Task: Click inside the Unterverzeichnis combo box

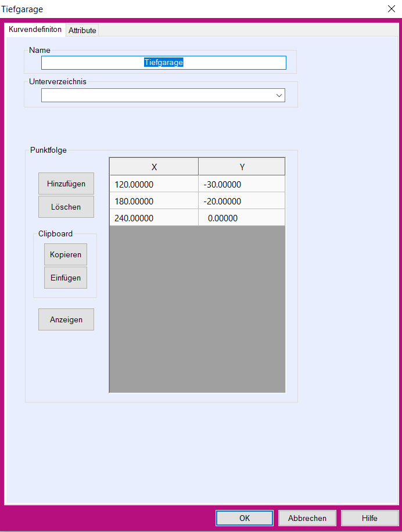Action: pos(157,95)
